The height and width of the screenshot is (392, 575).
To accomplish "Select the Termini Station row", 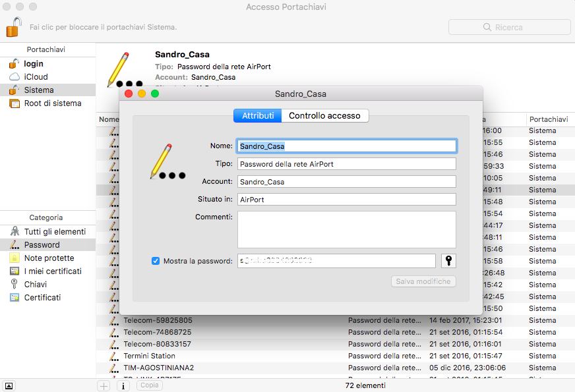I will 336,356.
